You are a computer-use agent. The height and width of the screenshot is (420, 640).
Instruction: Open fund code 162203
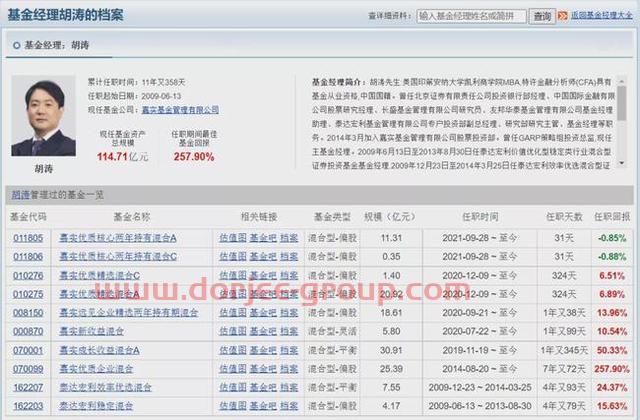click(28, 406)
